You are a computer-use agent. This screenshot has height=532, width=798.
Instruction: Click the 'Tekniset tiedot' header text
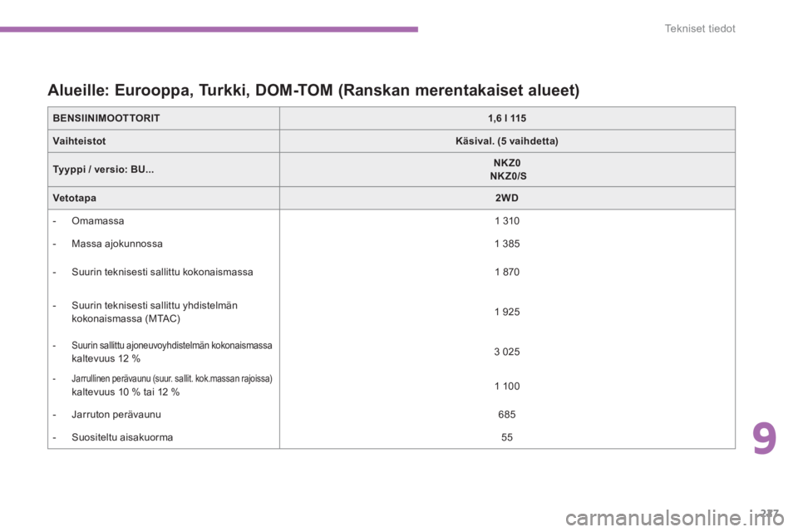pos(700,28)
